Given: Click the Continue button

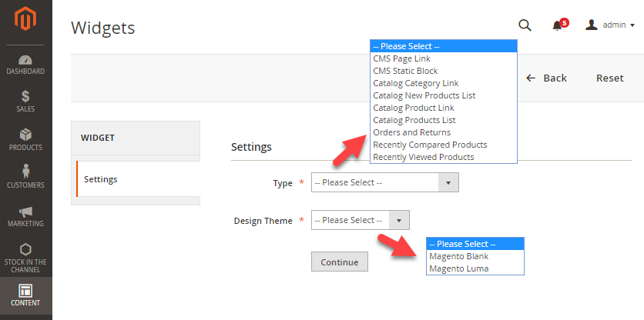Looking at the screenshot, I should pos(339,262).
